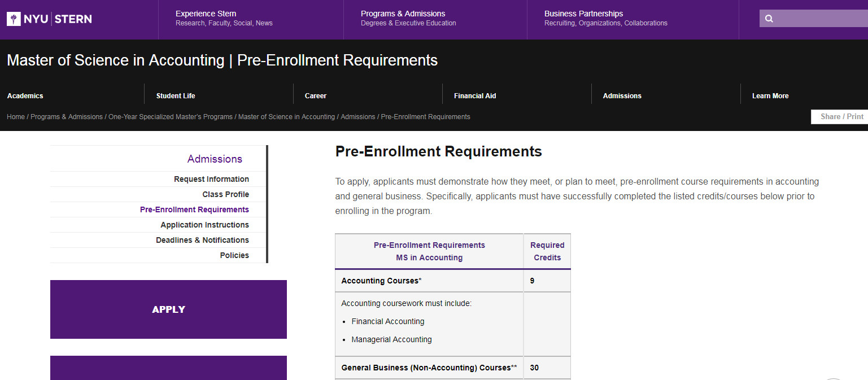The image size is (868, 380).
Task: Click the Managerial Accounting bullet
Action: (x=391, y=339)
